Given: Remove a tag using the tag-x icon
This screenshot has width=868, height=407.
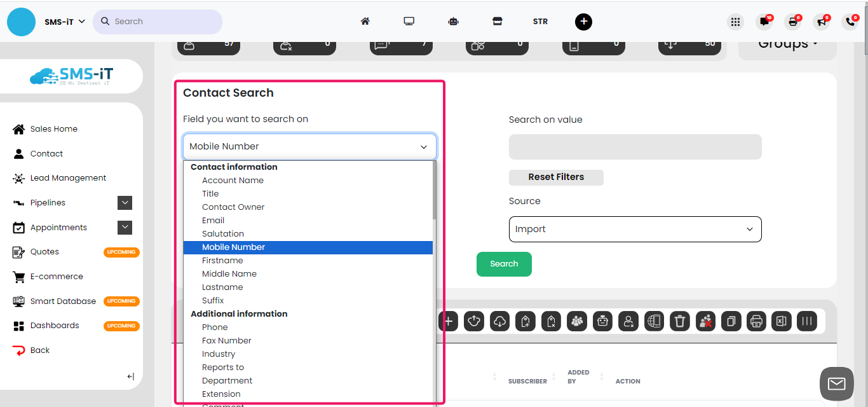Looking at the screenshot, I should point(550,321).
